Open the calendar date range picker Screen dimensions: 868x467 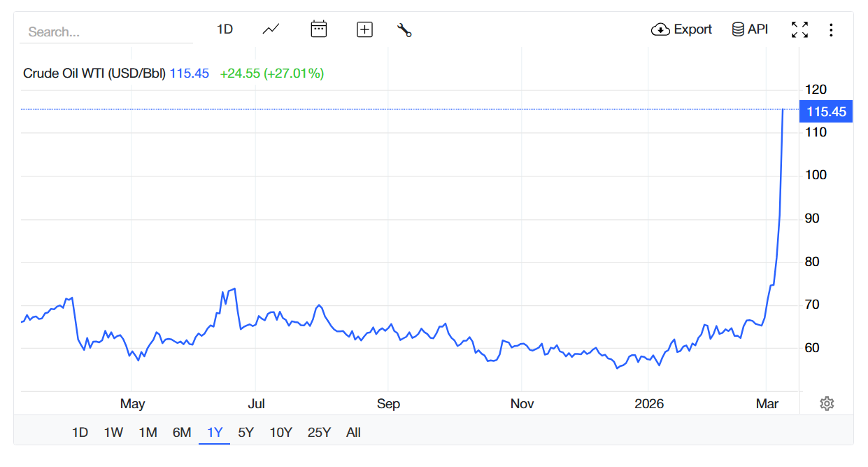319,29
